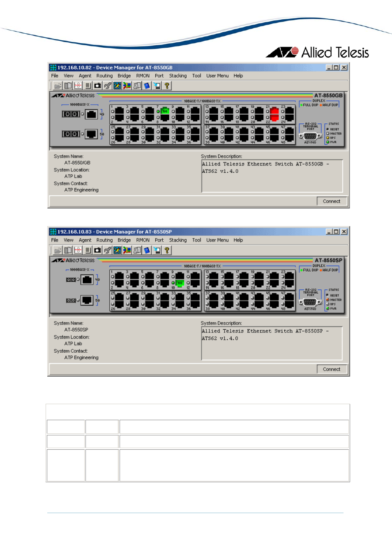Click 'ATP Lab' location in AT-8550SP window
Viewport: 392px width, 555px height.
click(x=73, y=344)
